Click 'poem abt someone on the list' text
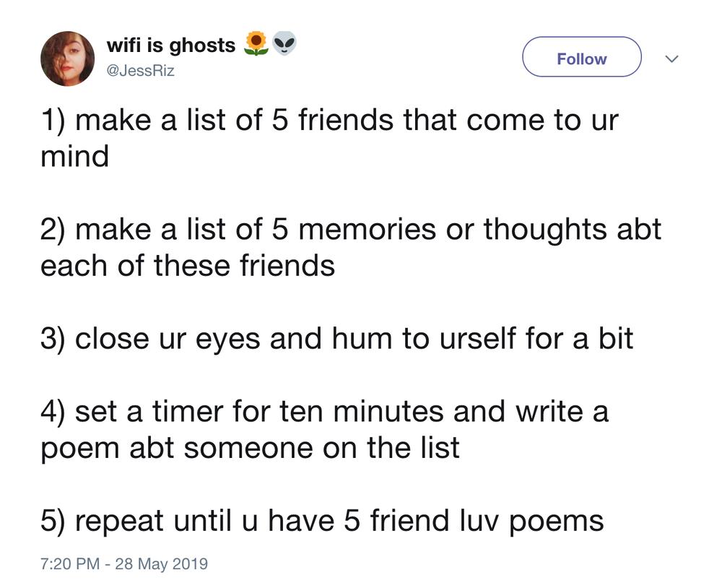Image resolution: width=722 pixels, height=588 pixels. (x=250, y=448)
